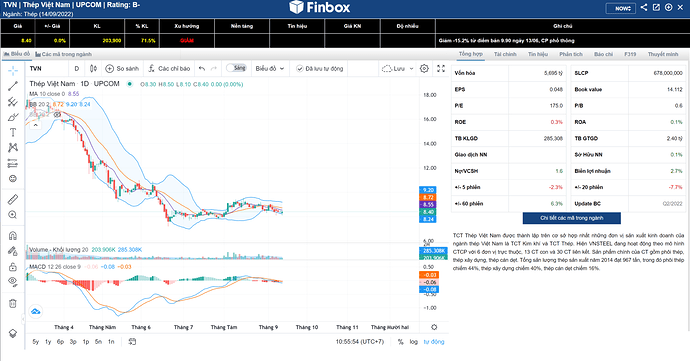Select the 3p time range

[x=73, y=342]
